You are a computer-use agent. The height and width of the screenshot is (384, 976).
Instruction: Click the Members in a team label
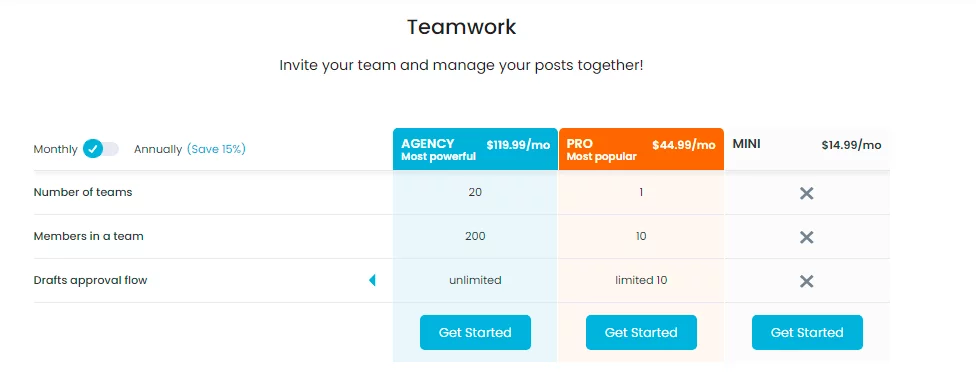pos(88,236)
